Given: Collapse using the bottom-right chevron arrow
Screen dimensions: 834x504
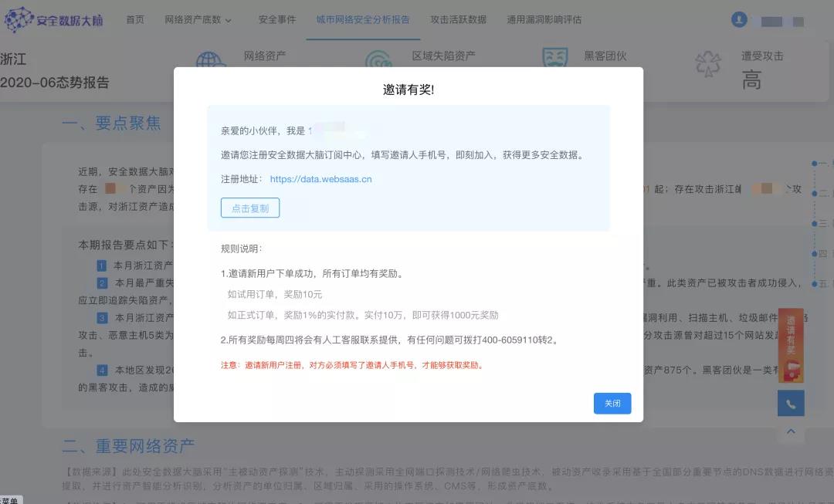Looking at the screenshot, I should (791, 432).
